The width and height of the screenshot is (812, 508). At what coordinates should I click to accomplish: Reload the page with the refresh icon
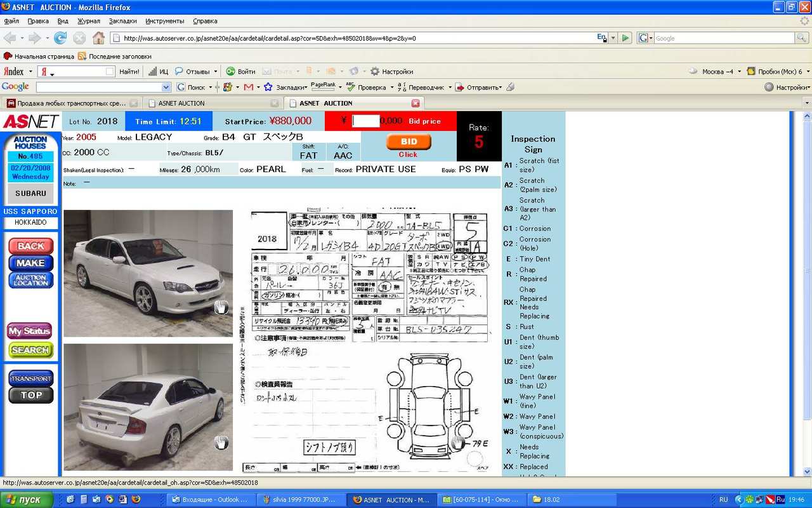[60, 38]
